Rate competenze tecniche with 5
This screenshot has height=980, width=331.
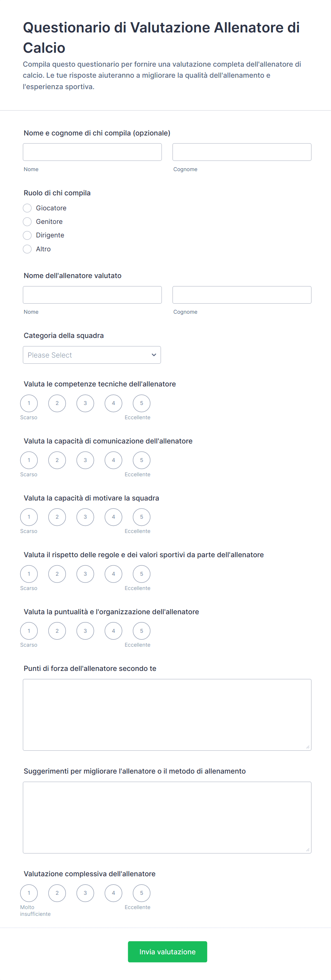[141, 403]
